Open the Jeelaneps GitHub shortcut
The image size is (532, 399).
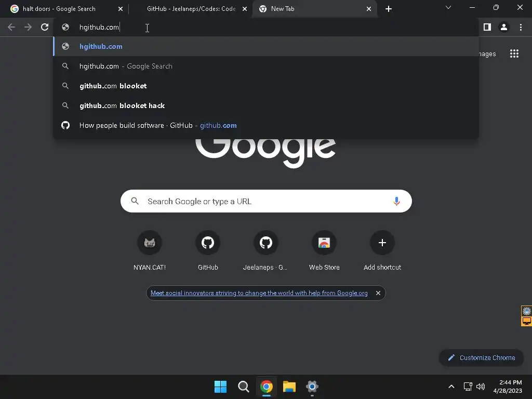[266, 251]
